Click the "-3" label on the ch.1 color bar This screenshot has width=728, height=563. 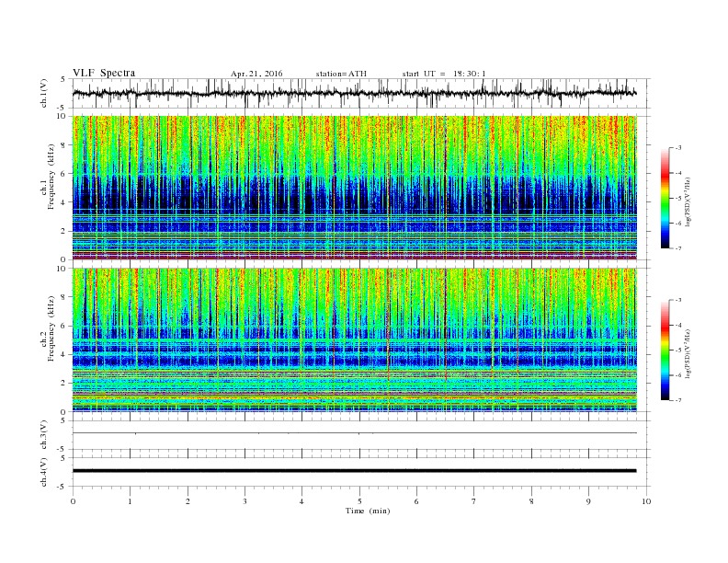click(678, 148)
